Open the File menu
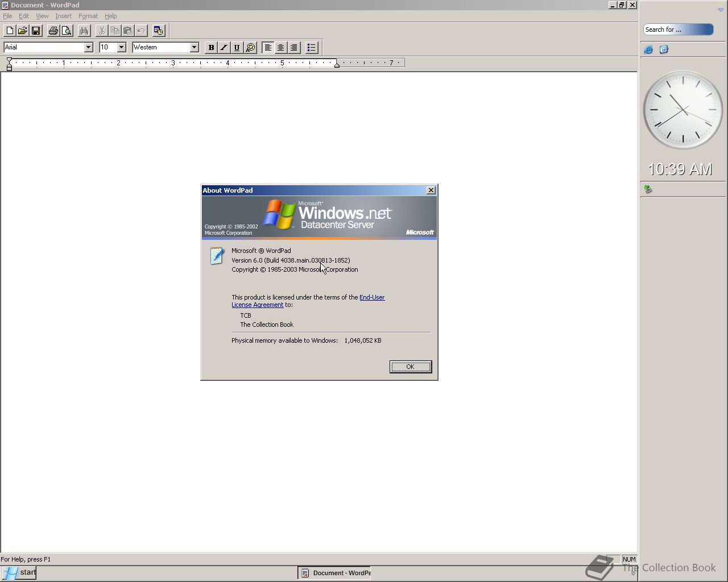This screenshot has height=582, width=728. (7, 16)
